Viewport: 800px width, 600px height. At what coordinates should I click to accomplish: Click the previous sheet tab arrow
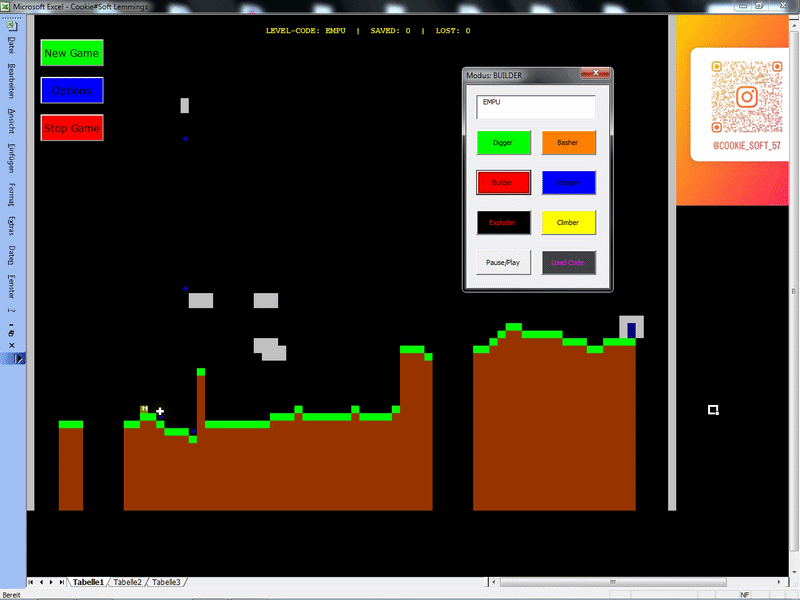click(x=41, y=582)
